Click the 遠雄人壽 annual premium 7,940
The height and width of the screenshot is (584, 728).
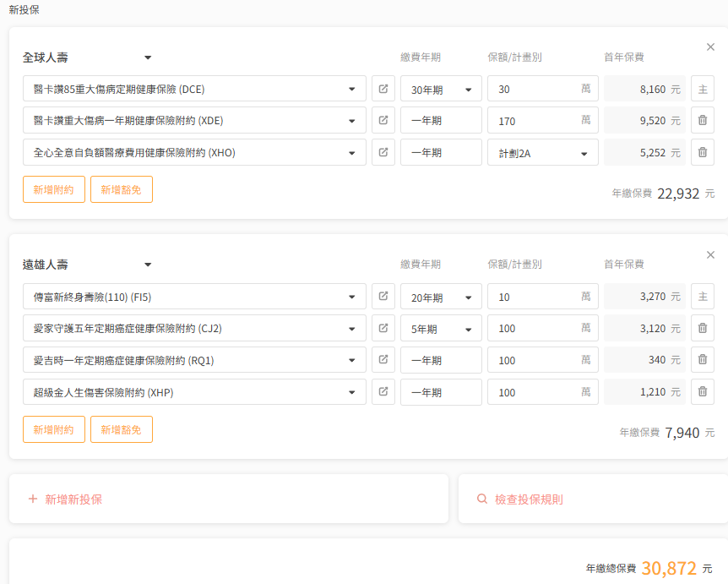point(682,433)
